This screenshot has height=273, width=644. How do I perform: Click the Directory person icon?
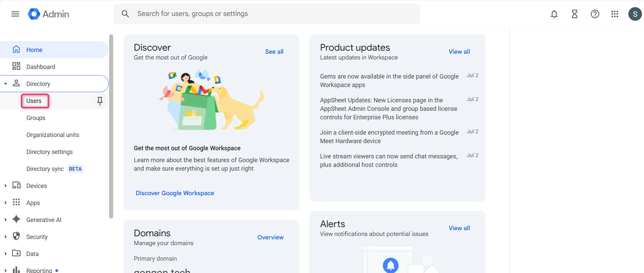pos(16,83)
